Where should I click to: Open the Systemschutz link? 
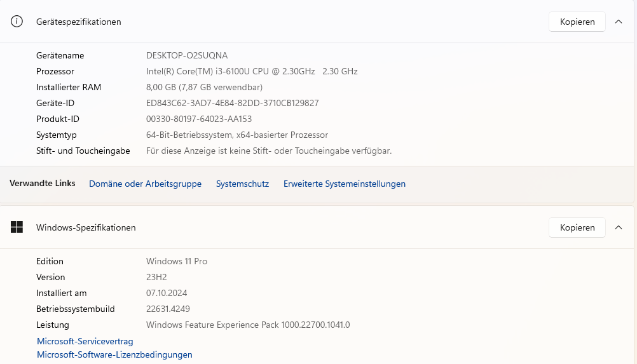pos(242,184)
